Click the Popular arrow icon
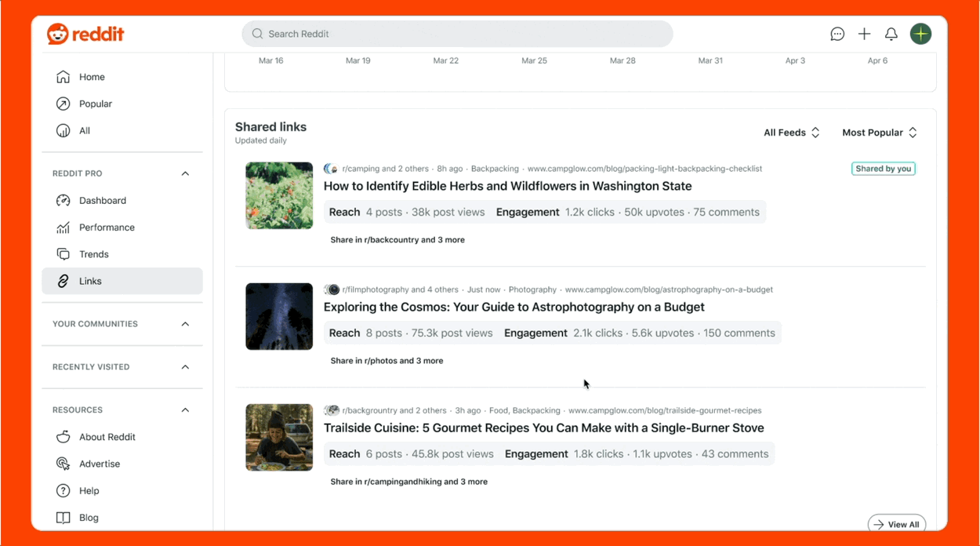Viewport: 980px width, 546px height. click(64, 104)
